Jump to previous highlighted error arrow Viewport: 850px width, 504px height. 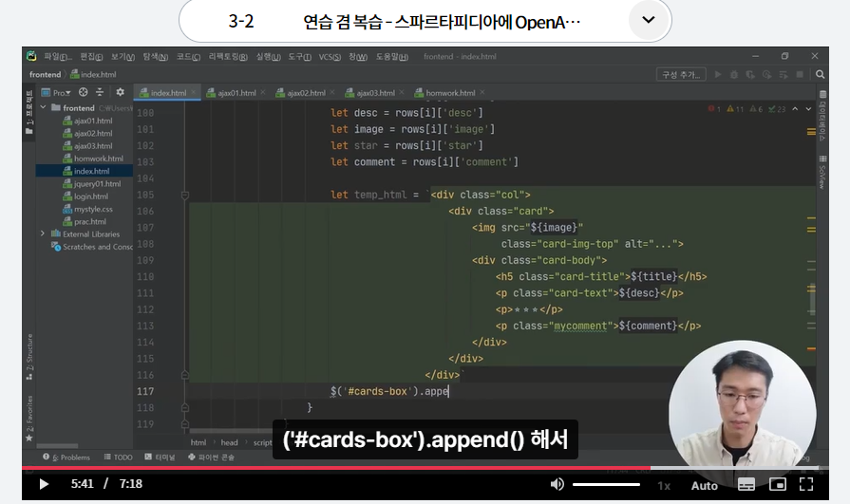(795, 109)
